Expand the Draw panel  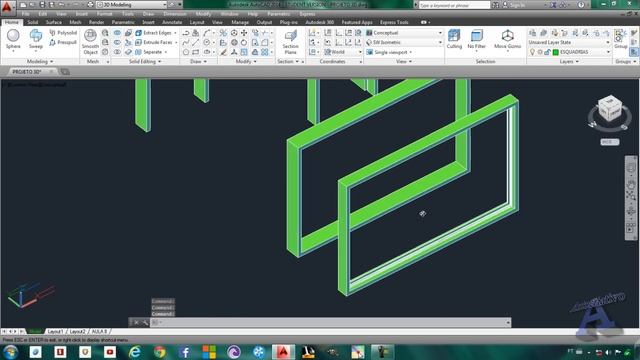tap(198, 62)
